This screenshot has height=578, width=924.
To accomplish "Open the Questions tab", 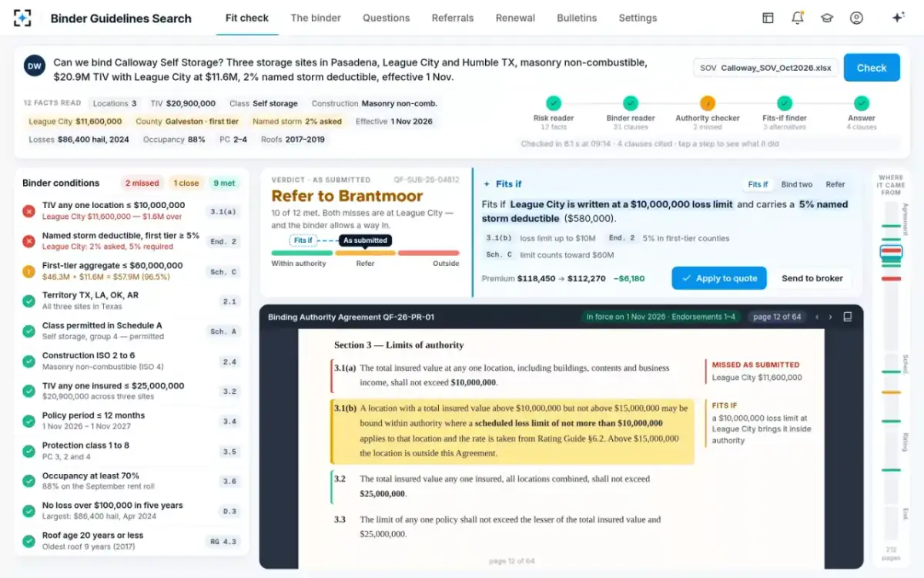I will coord(387,18).
